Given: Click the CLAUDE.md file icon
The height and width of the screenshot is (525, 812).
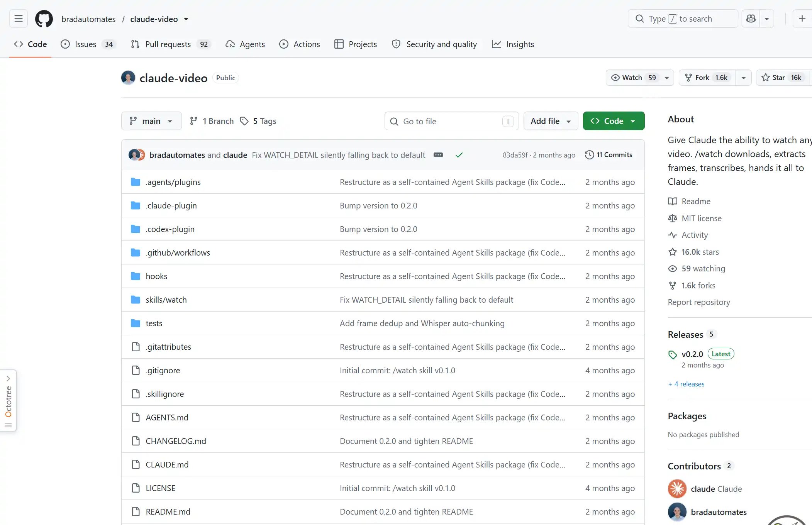Looking at the screenshot, I should point(136,464).
